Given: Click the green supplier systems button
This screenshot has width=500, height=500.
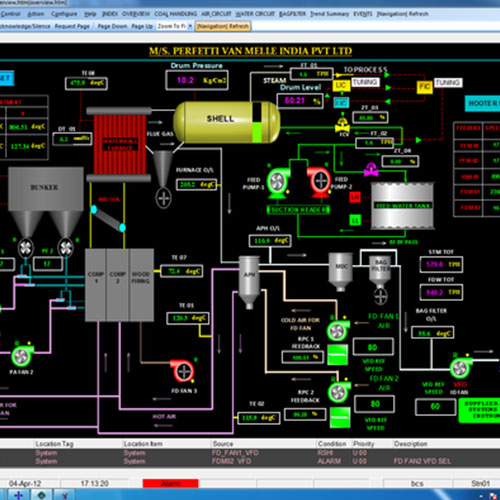Looking at the screenshot, I should (480, 410).
